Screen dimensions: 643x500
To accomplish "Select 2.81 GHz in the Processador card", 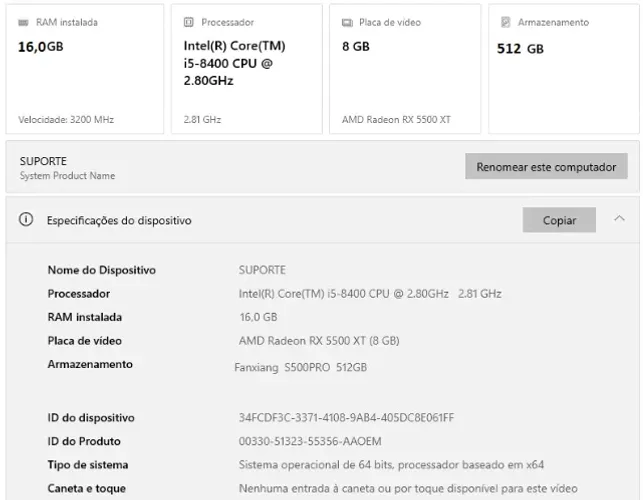I will (202, 120).
